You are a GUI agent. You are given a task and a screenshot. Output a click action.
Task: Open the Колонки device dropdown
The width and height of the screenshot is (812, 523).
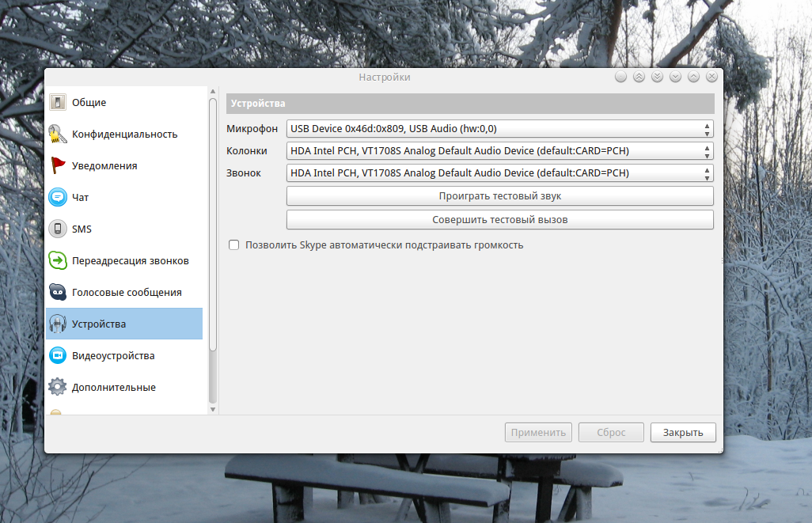coord(499,150)
